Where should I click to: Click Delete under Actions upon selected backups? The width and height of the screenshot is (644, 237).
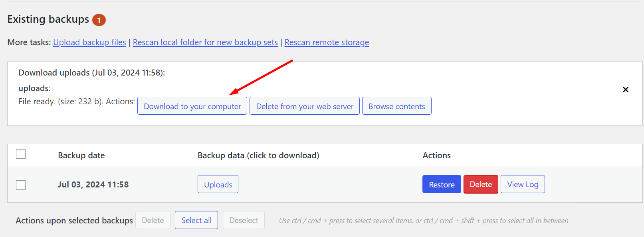click(153, 220)
